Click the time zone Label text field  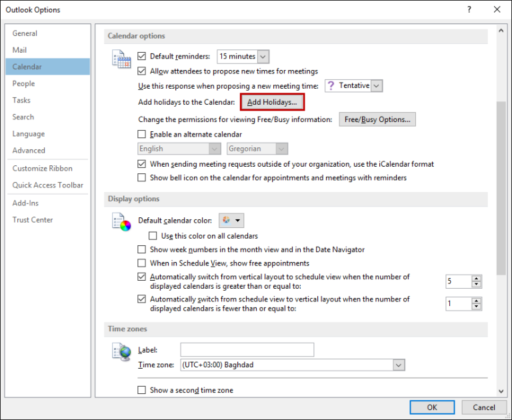247,350
